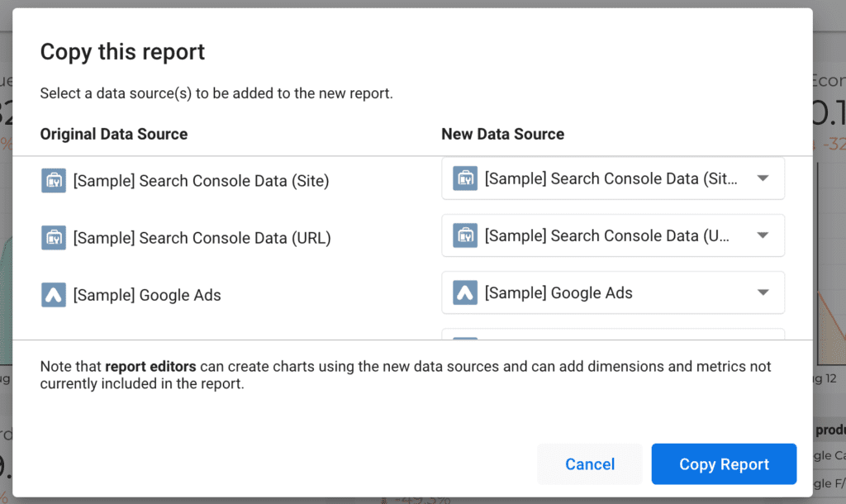Click the arrow of the Sit... dropdown
The height and width of the screenshot is (504, 846).
[763, 178]
